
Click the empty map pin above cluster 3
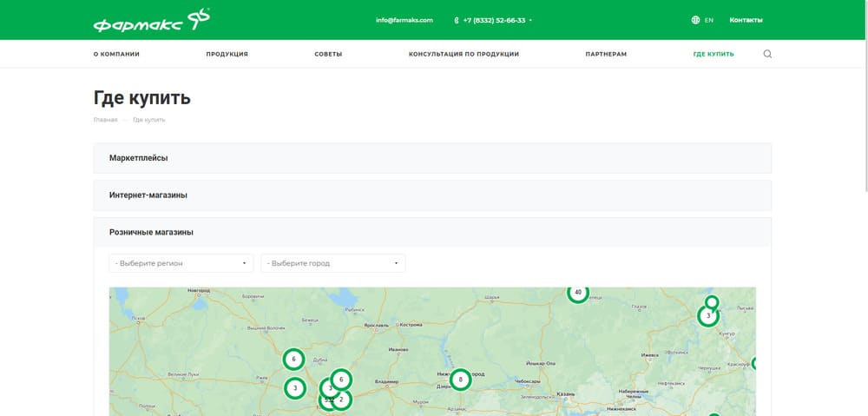coord(712,302)
